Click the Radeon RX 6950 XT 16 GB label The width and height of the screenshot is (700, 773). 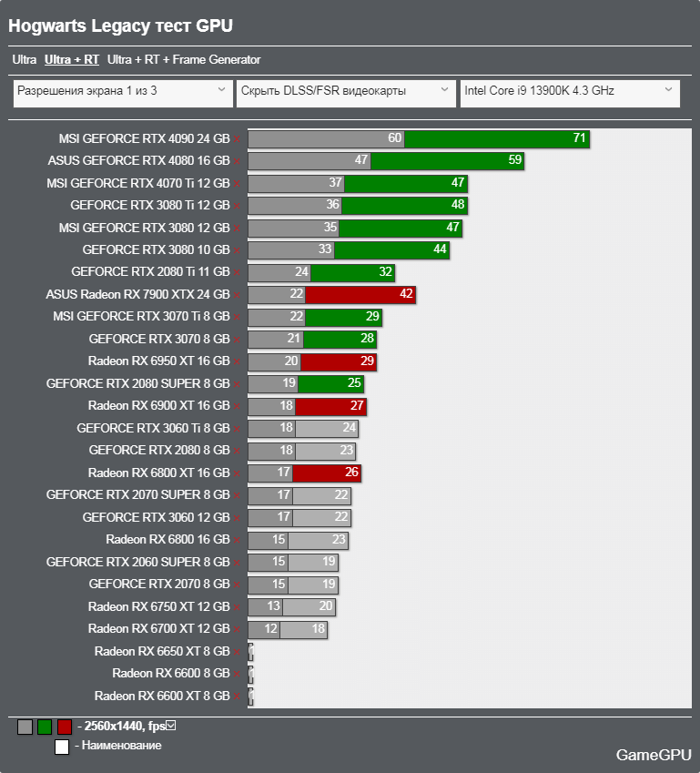158,361
